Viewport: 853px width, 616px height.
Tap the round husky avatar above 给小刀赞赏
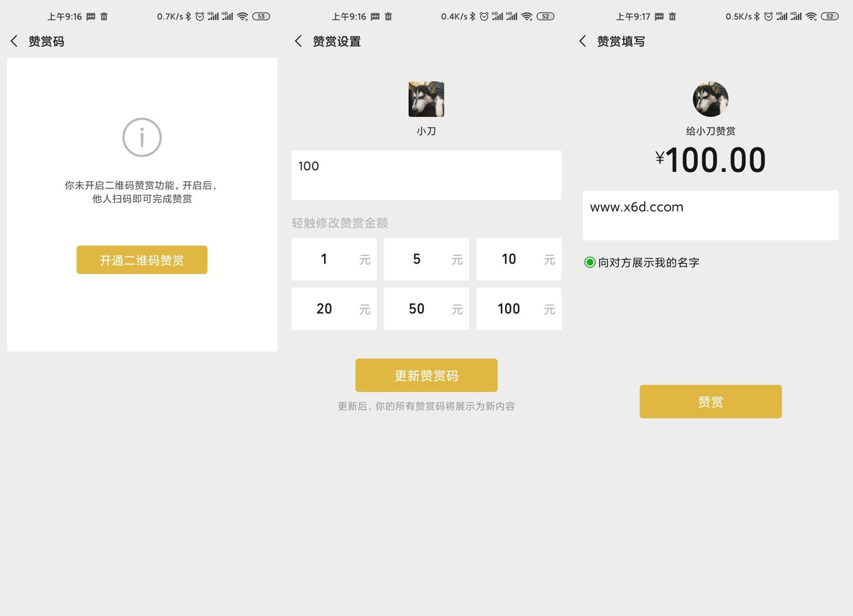[x=710, y=99]
